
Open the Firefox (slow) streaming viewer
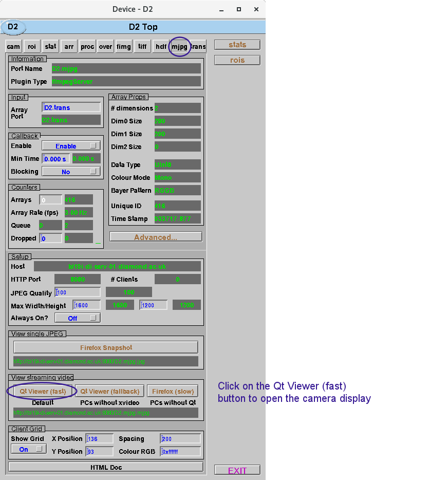pyautogui.click(x=173, y=391)
